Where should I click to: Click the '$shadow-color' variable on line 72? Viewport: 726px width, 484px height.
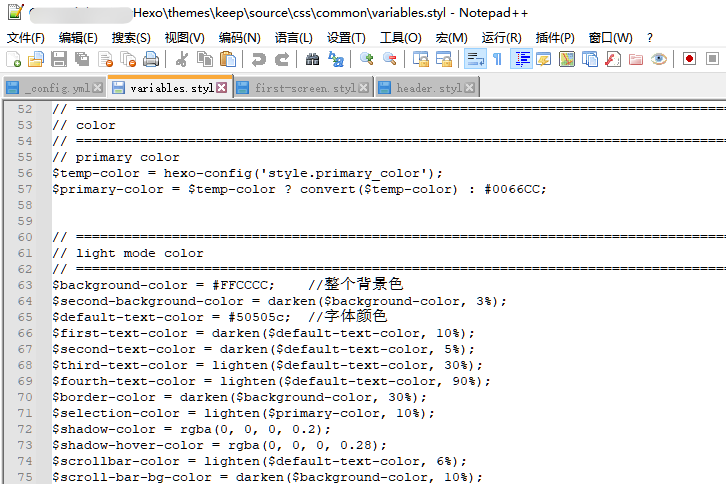click(x=104, y=429)
